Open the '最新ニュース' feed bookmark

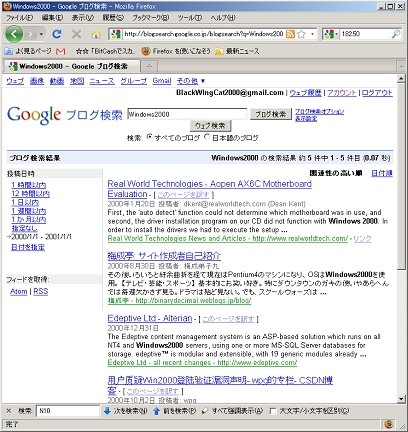pos(237,51)
